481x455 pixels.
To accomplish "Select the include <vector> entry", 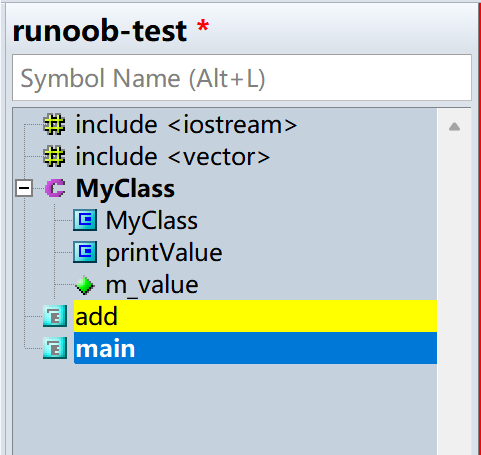I will (173, 157).
